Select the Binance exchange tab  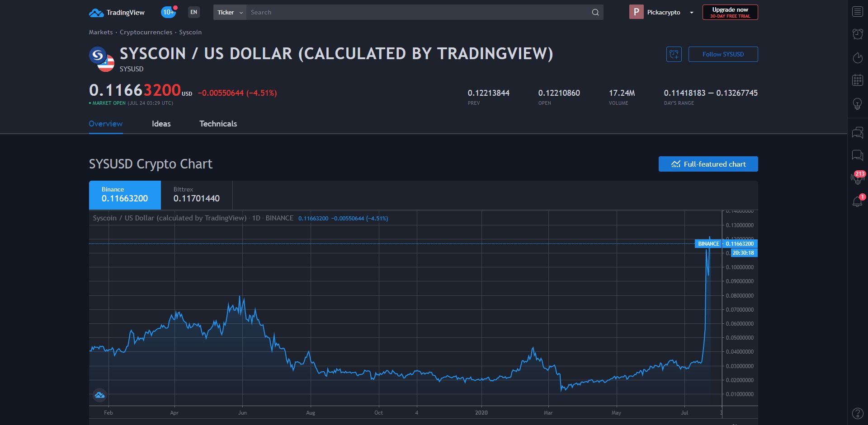[x=125, y=195]
